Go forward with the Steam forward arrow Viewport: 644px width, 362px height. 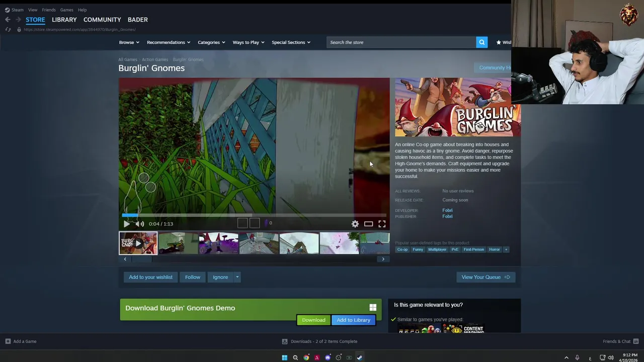point(18,20)
